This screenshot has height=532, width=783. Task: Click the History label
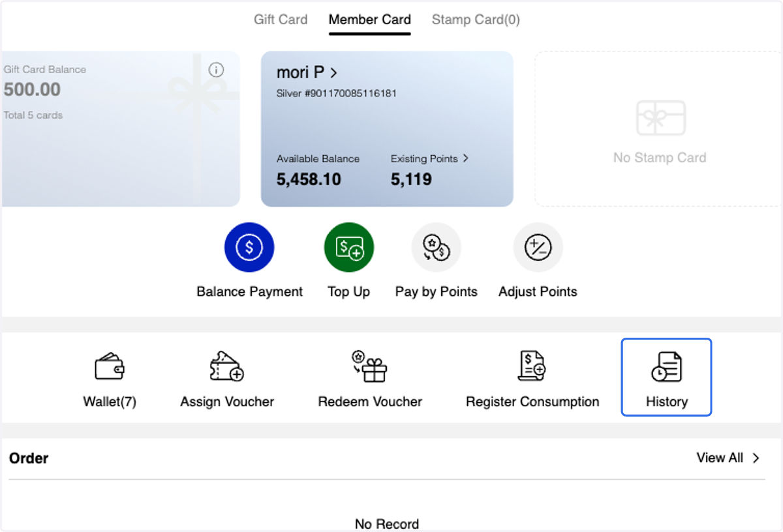tap(667, 402)
